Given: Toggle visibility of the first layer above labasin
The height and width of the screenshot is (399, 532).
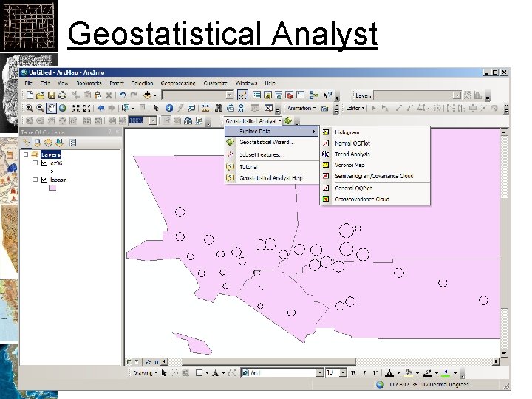Looking at the screenshot, I should [44, 163].
